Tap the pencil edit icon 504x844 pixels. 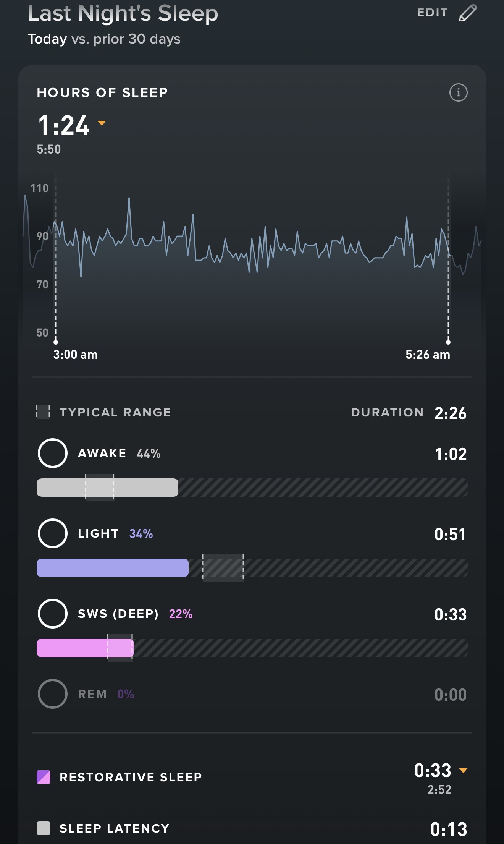[467, 13]
